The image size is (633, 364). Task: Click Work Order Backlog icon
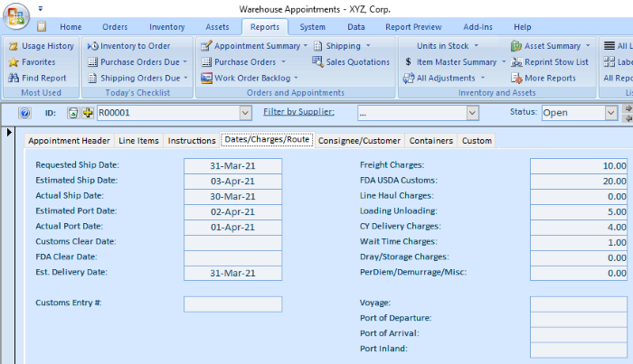(207, 78)
